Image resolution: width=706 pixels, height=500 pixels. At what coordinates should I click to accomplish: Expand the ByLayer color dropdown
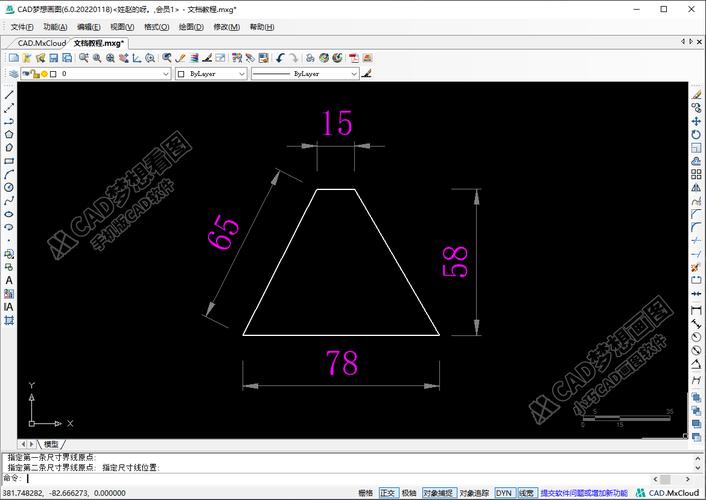[242, 73]
